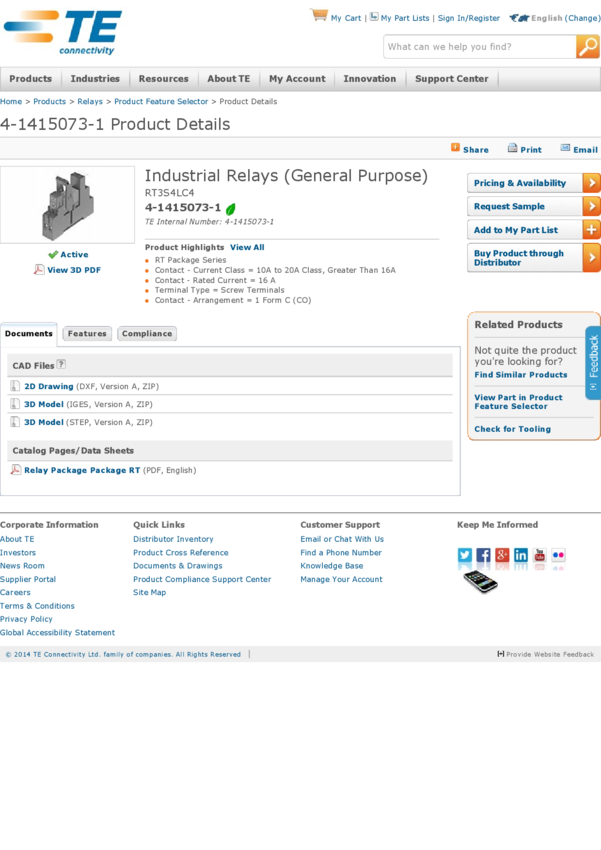The width and height of the screenshot is (601, 850).
Task: Click the mobile phone icon
Action: (x=480, y=582)
